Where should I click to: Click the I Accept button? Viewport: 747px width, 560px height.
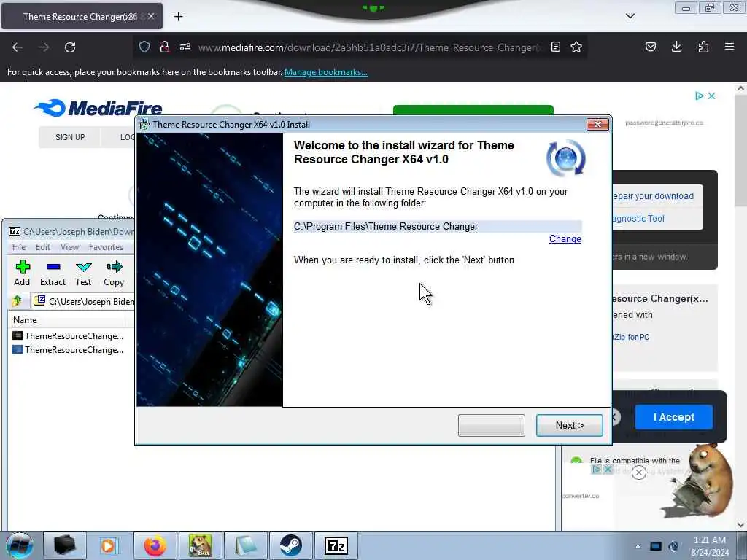point(673,417)
